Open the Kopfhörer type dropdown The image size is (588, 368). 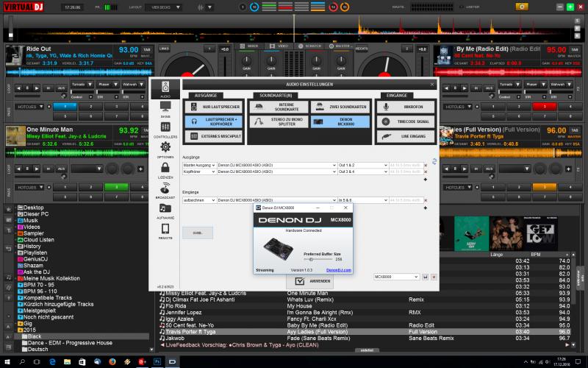point(199,171)
